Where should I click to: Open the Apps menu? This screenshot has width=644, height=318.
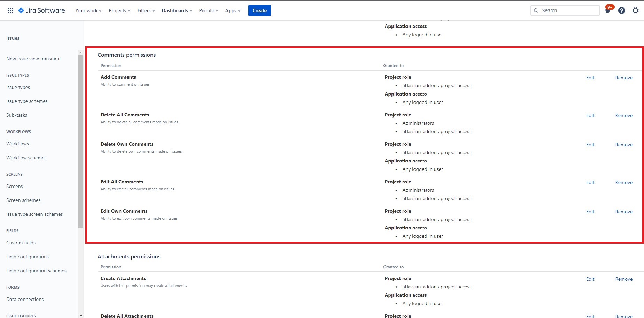coord(233,10)
